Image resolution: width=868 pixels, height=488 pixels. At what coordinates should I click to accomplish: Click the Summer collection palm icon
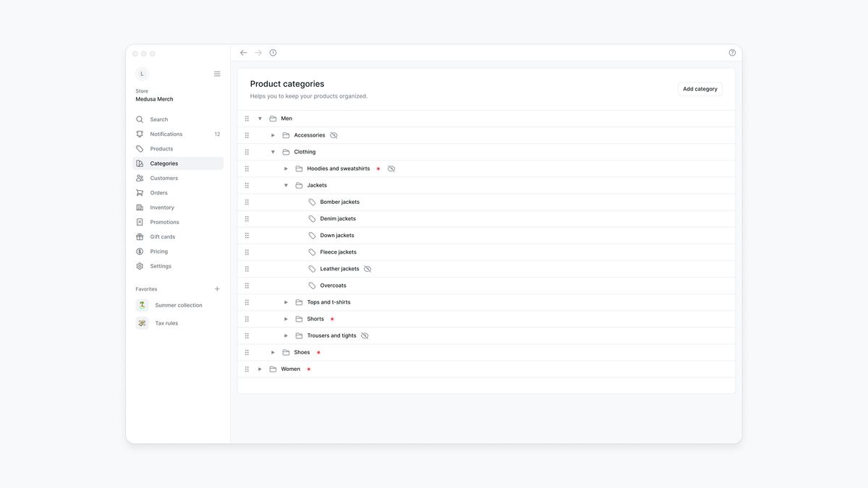[x=142, y=305]
